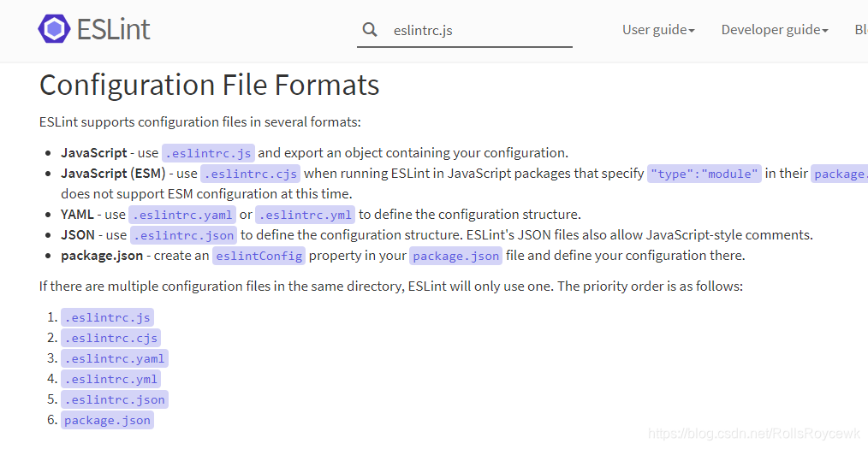Select priority item 5 .eslintrc.json
Viewport: 868px width, 449px height.
tap(115, 399)
